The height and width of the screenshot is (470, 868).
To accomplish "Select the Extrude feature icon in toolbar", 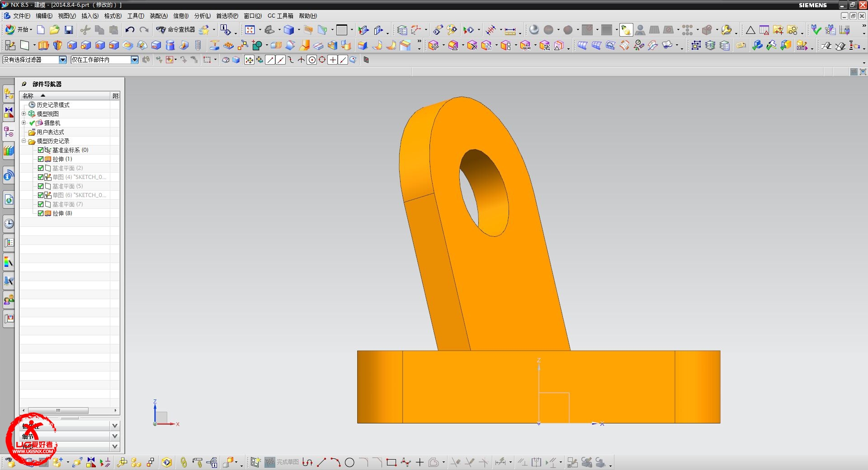I will point(43,45).
